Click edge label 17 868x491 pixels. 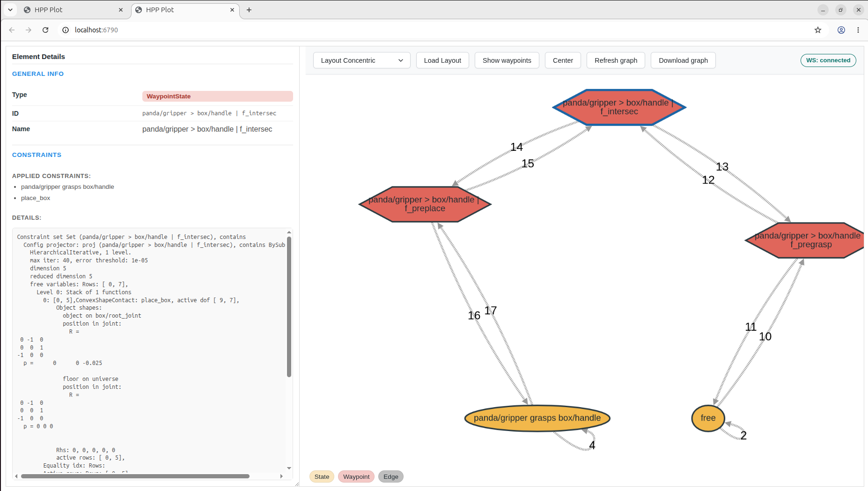[490, 311]
